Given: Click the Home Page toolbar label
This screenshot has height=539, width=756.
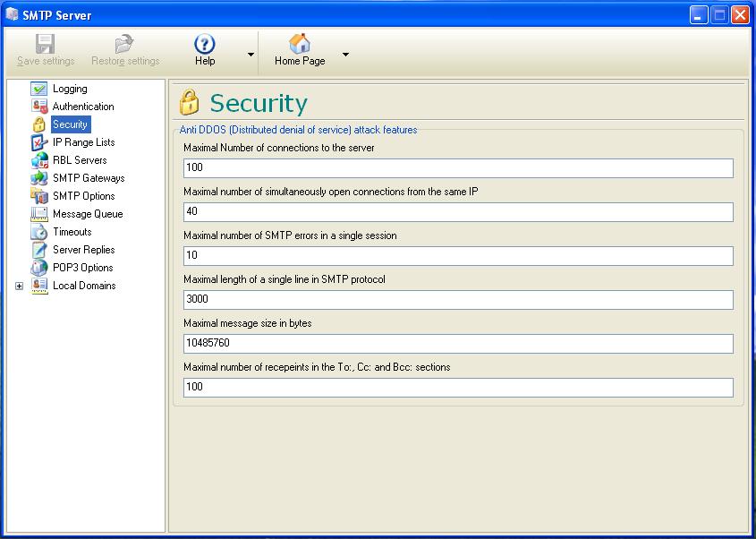Looking at the screenshot, I should (x=300, y=61).
